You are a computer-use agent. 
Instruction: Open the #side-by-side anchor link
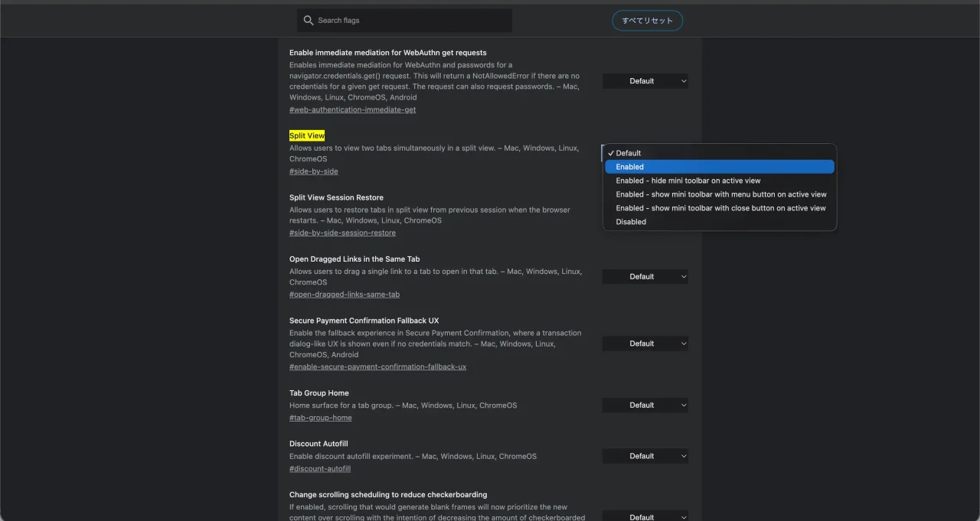tap(313, 171)
